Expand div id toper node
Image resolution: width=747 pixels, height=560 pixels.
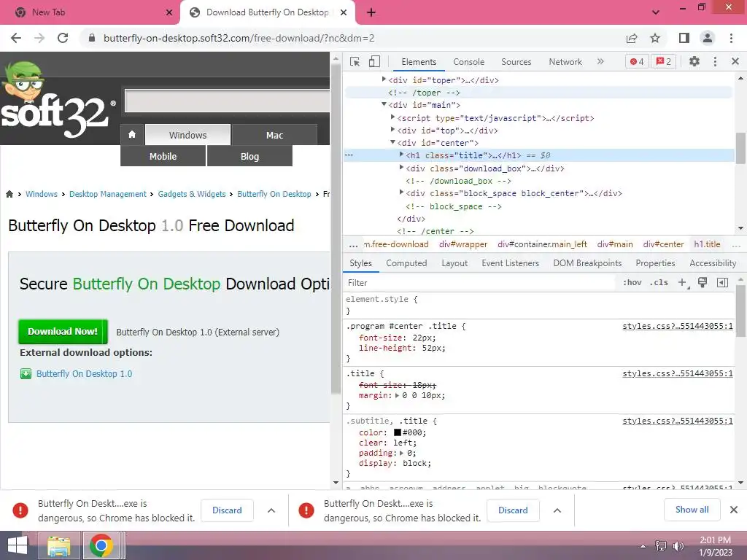coord(384,79)
